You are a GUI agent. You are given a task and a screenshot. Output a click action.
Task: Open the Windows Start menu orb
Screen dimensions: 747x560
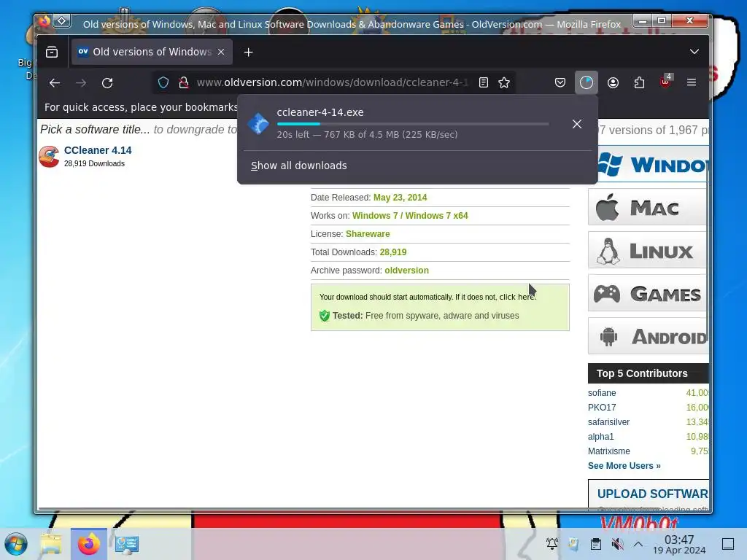point(16,544)
